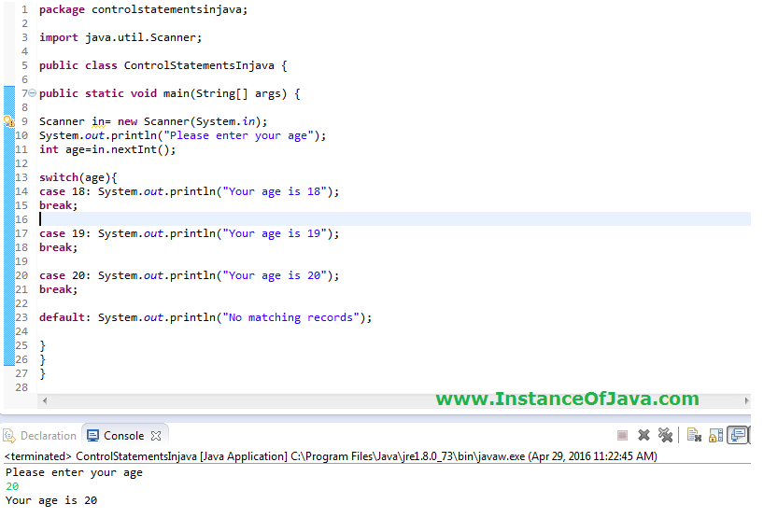
Task: Click the <terminated> launch description line
Action: pyautogui.click(x=331, y=456)
